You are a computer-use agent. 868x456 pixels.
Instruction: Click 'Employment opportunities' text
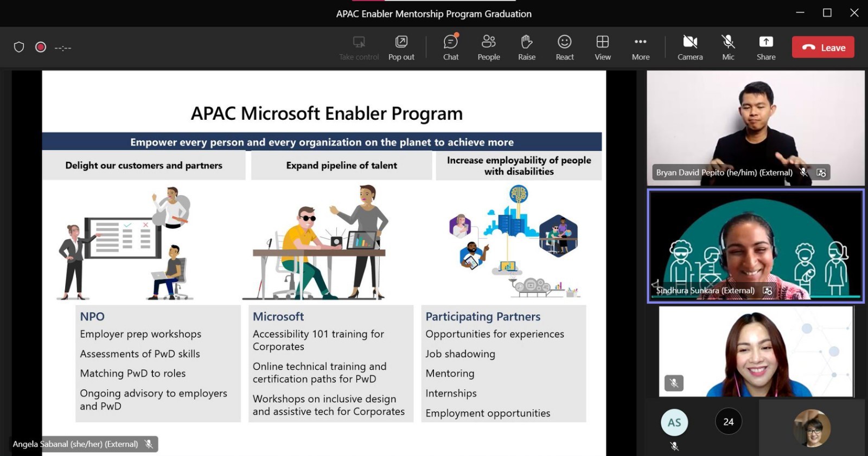[488, 413]
